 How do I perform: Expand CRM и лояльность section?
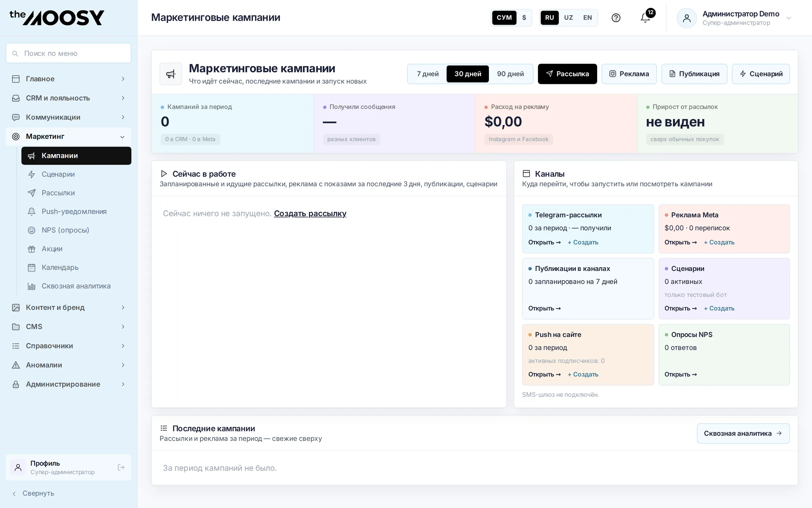68,98
